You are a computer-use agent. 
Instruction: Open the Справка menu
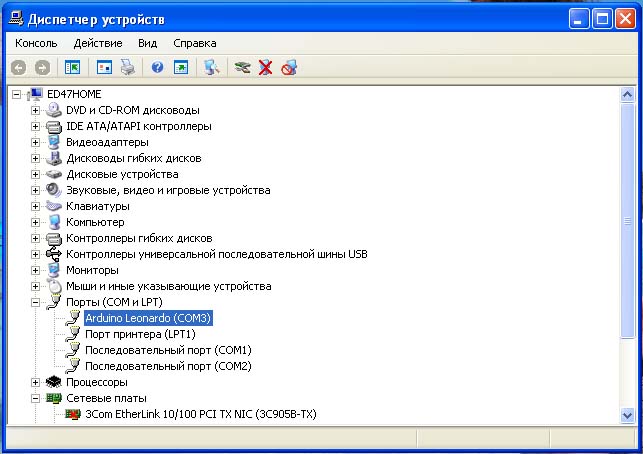pyautogui.click(x=194, y=43)
